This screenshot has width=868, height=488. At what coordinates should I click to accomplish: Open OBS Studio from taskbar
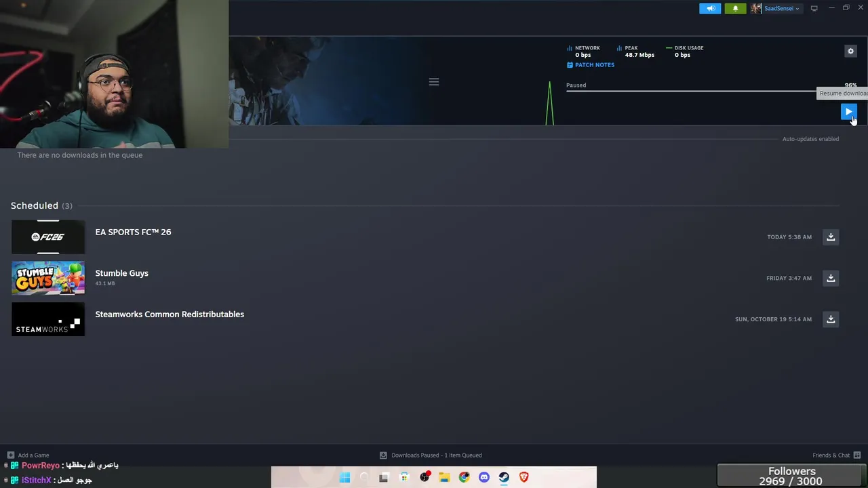click(x=425, y=477)
